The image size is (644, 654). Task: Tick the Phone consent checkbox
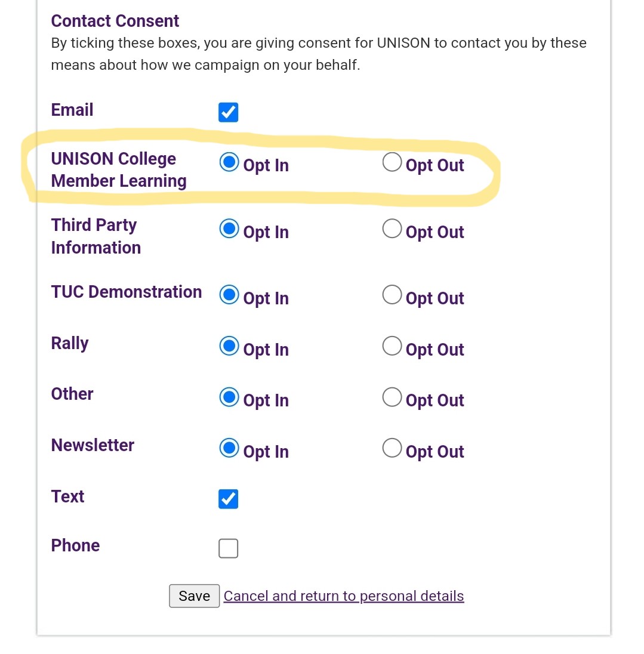(228, 548)
